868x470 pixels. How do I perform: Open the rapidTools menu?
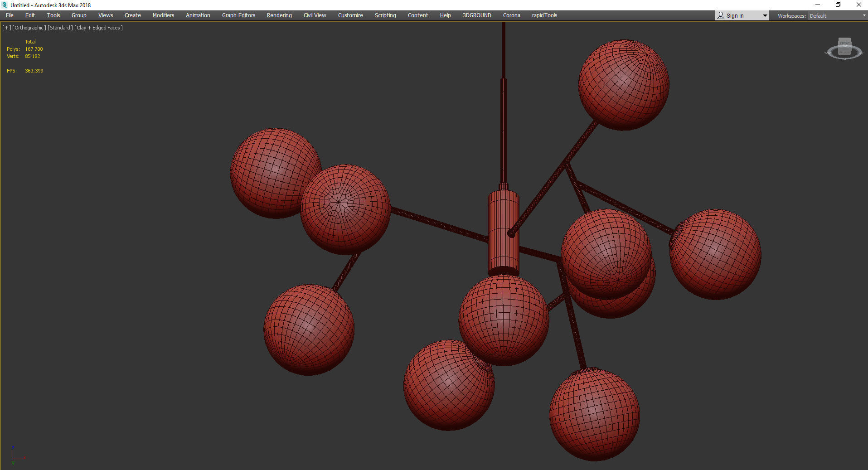tap(545, 15)
